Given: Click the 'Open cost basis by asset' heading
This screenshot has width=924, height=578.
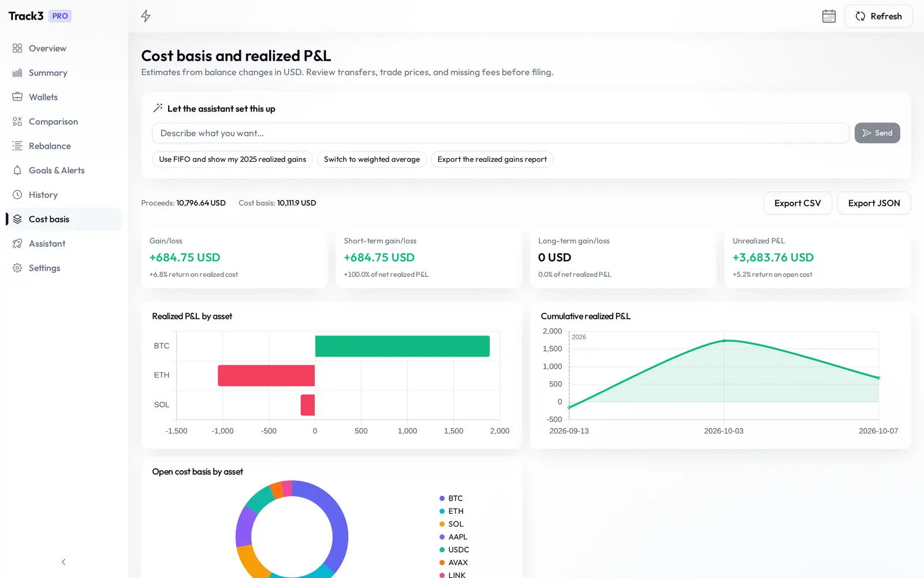Looking at the screenshot, I should [198, 472].
